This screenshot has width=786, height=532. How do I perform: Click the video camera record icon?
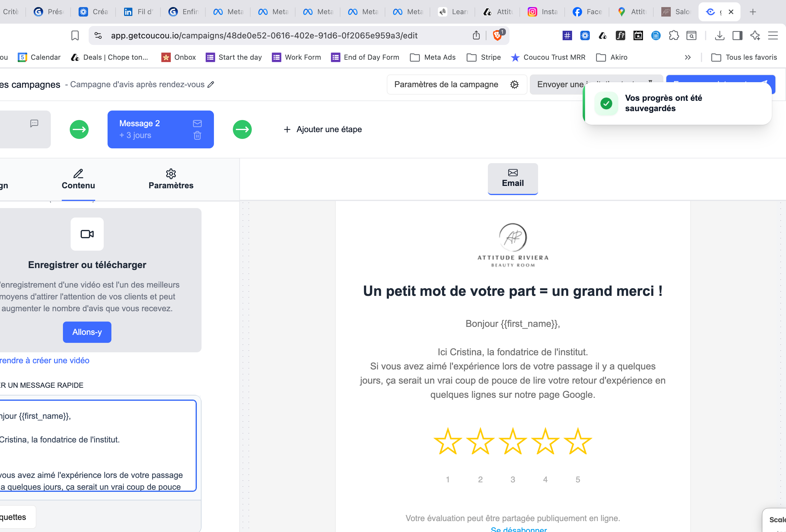(87, 234)
